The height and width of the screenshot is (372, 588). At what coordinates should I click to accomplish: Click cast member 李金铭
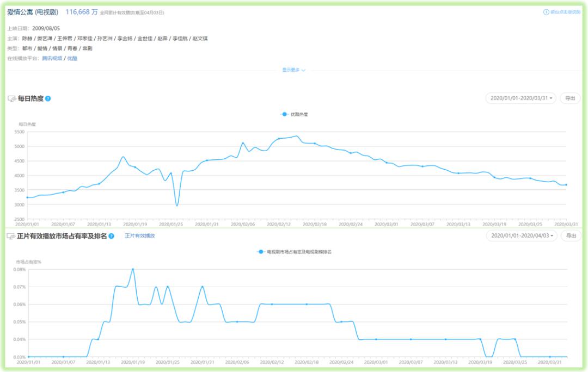point(125,38)
